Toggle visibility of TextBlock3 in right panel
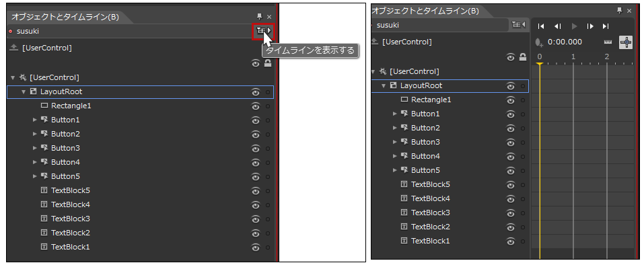Viewport: 644px width, 267px height. (511, 213)
